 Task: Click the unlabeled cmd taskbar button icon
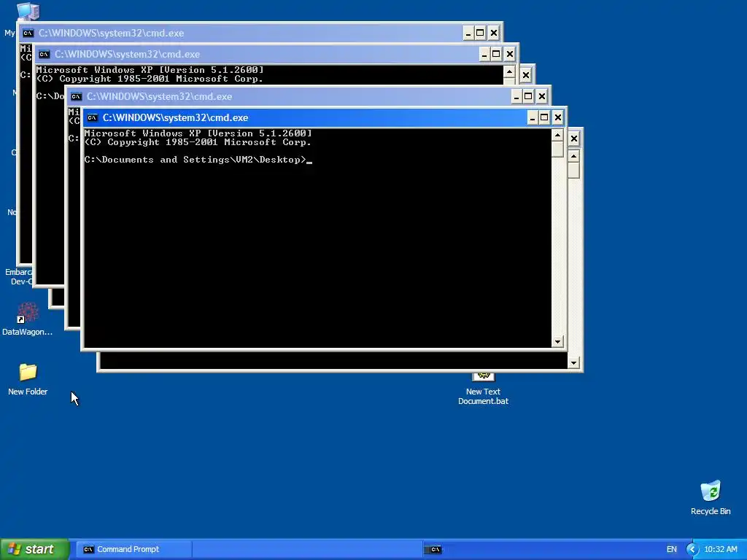pos(435,550)
